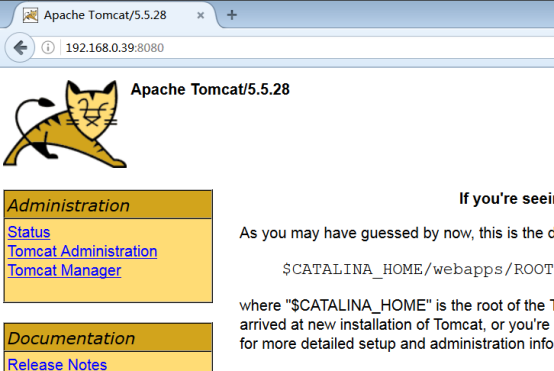Open the Status link
This screenshot has width=554, height=371.
coord(29,232)
